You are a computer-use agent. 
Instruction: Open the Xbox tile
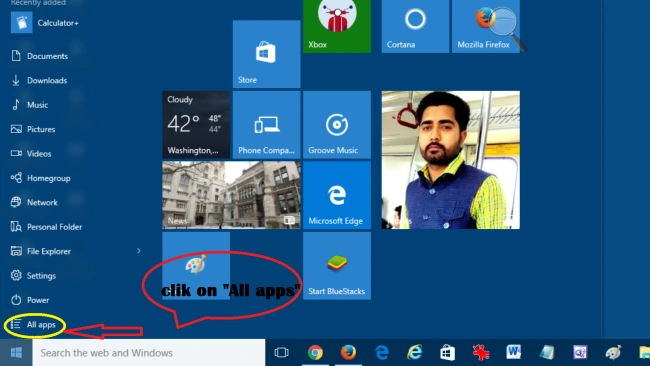click(x=337, y=26)
